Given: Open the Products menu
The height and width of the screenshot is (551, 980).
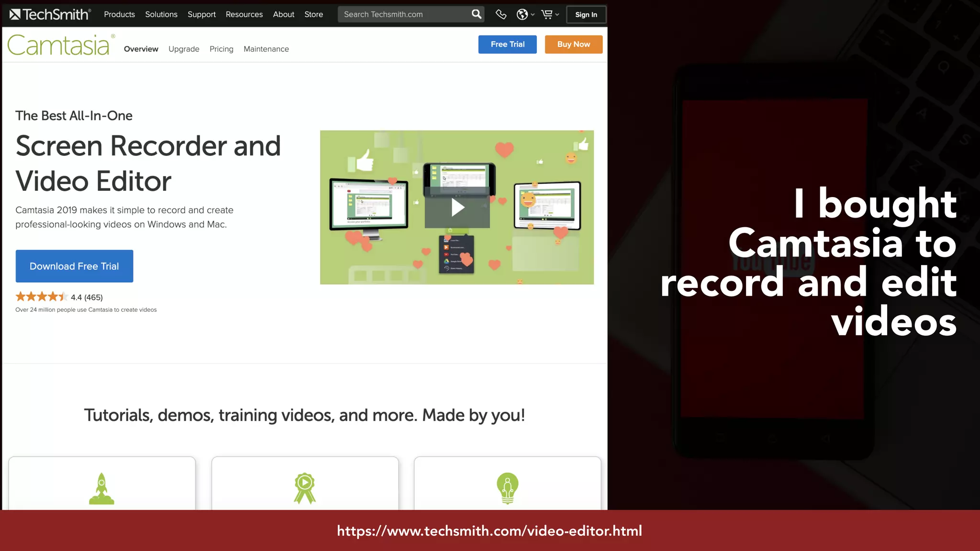Looking at the screenshot, I should 119,14.
